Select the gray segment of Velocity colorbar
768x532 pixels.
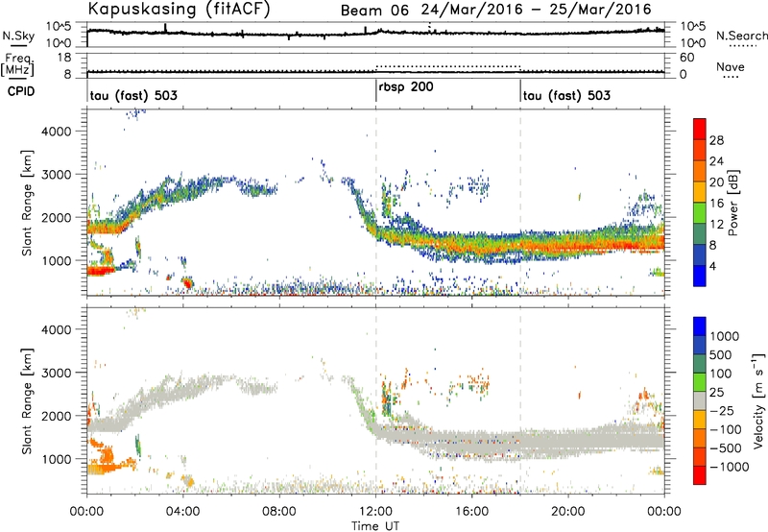point(700,400)
